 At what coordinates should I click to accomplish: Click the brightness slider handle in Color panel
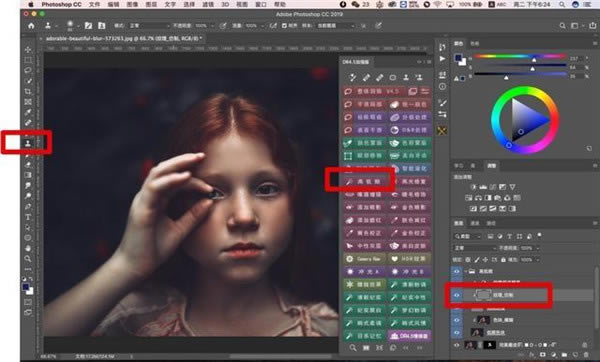[506, 77]
